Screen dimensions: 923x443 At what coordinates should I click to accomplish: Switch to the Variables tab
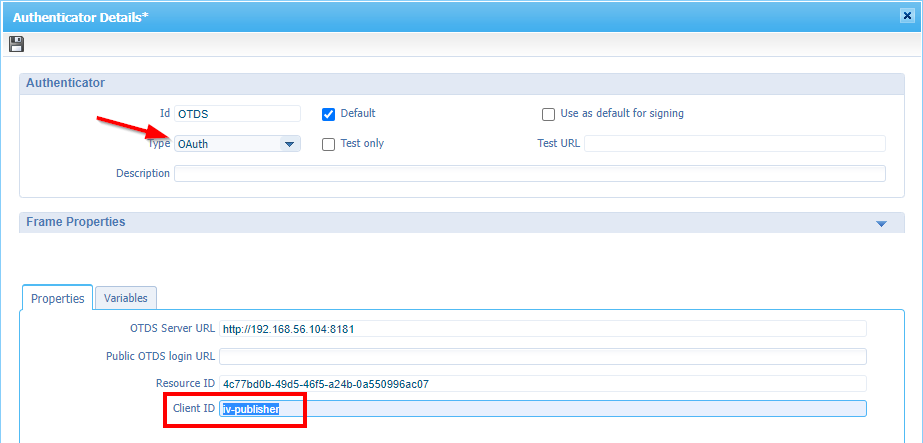(125, 298)
